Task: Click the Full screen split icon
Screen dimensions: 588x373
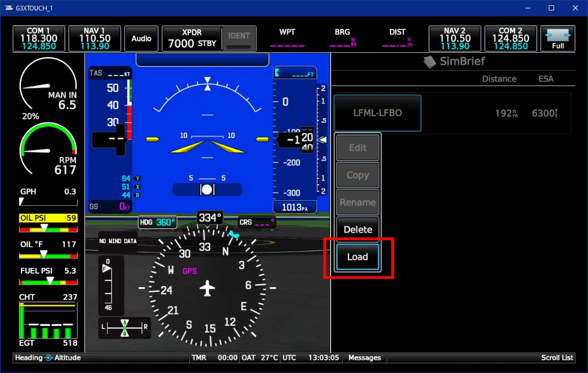Action: coord(558,39)
